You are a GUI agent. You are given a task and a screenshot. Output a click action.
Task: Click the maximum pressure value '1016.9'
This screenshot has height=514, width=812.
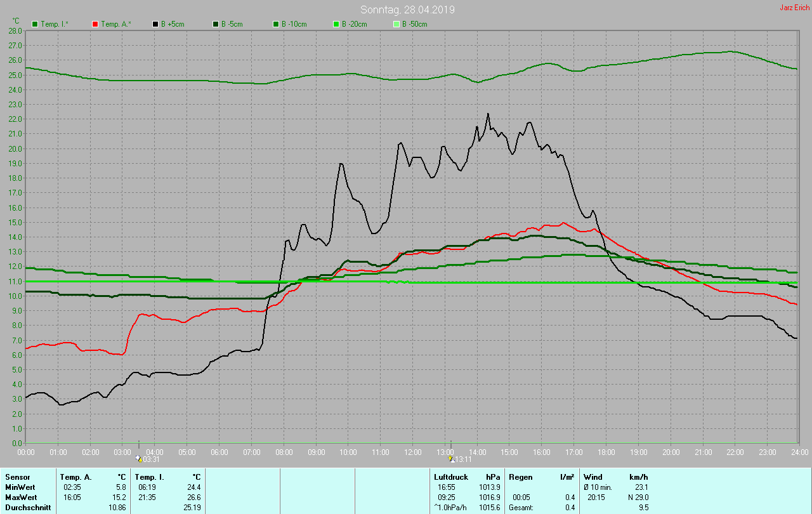pos(489,498)
